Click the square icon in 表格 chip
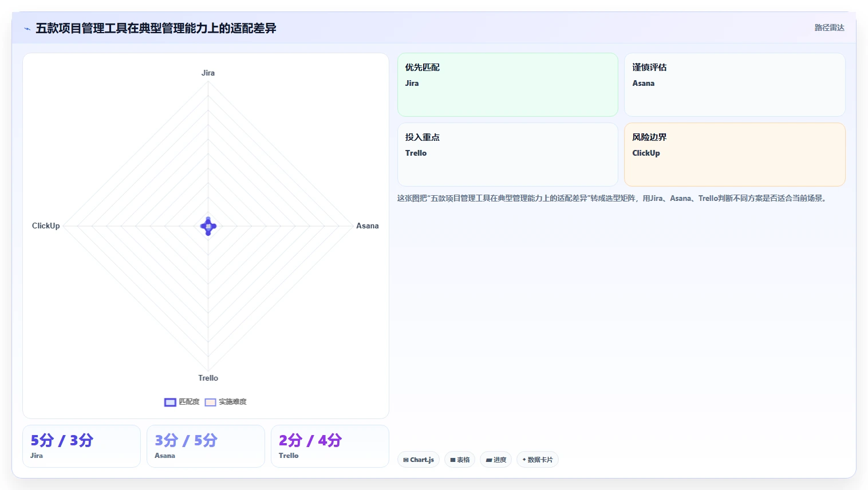868x490 pixels. pyautogui.click(x=452, y=460)
